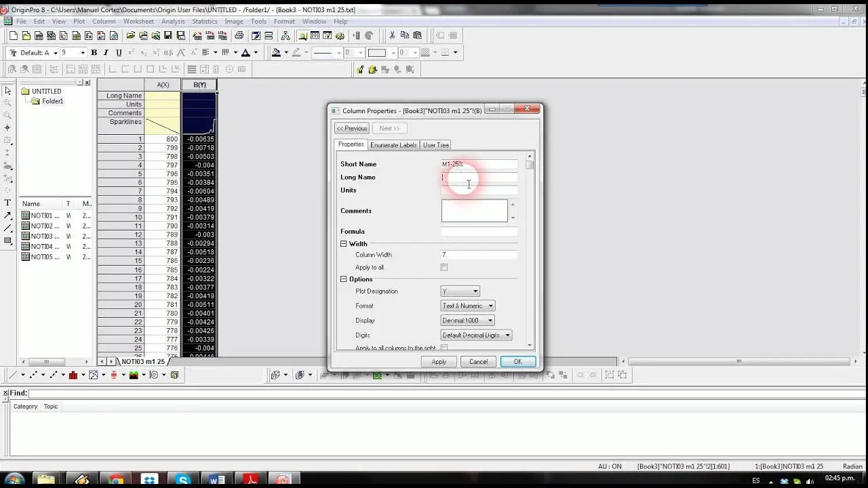The height and width of the screenshot is (488, 868).
Task: Collapse the Options section
Action: [344, 279]
